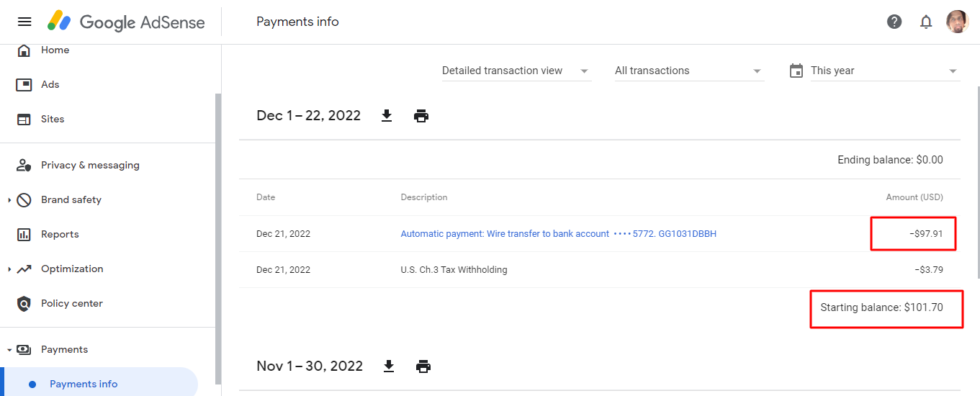Open the Automatic payment wire transfer link
980x396 pixels.
pos(558,234)
